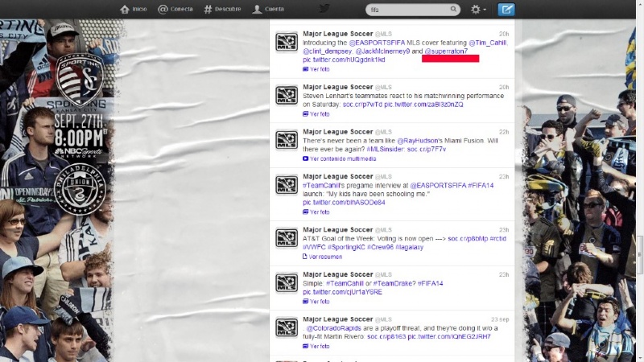Open link pic.twitter.com/blhASODe84
644x362 pixels.
(x=344, y=203)
